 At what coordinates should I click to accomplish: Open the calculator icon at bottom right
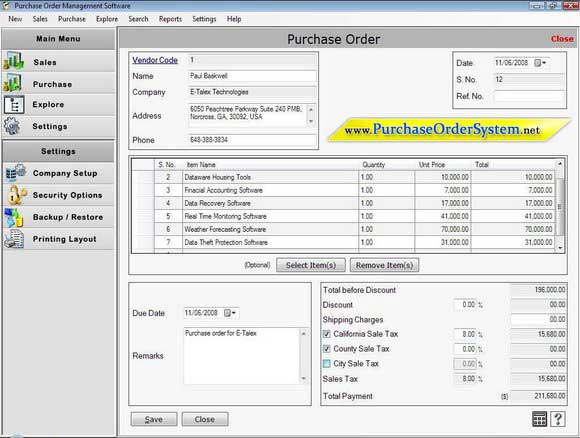tap(539, 419)
